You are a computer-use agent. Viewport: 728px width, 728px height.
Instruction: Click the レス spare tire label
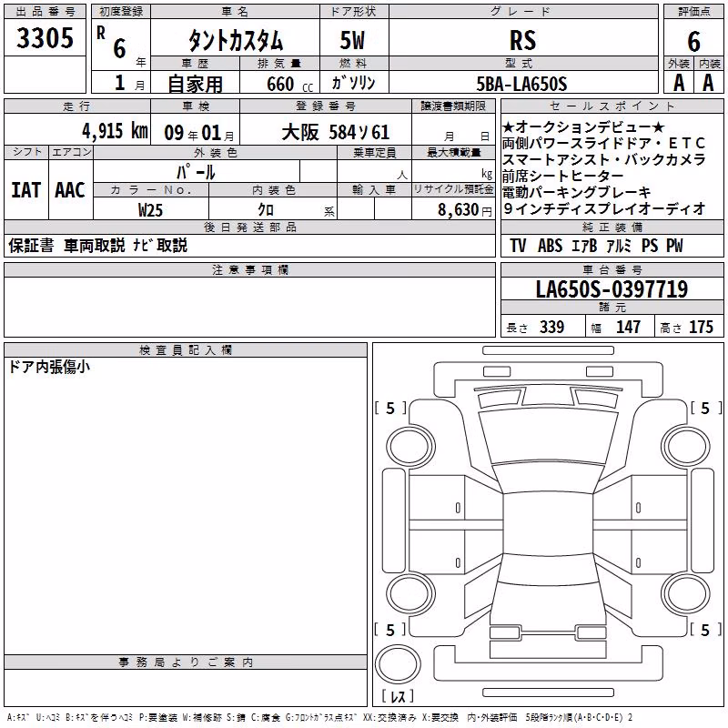pos(398,696)
